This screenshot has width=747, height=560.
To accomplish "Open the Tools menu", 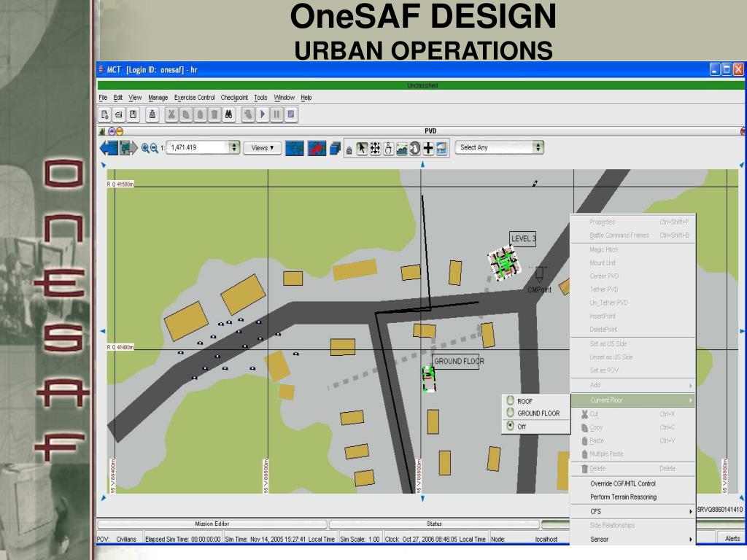I will [x=260, y=98].
